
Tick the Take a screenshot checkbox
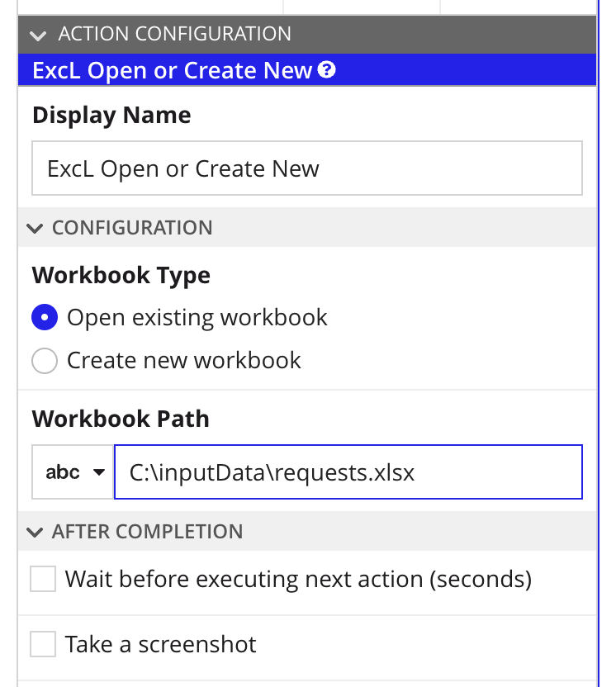pos(43,644)
